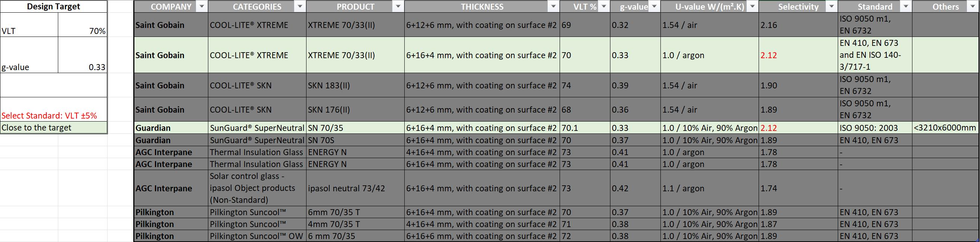Select the Design Target header cell

[x=54, y=6]
